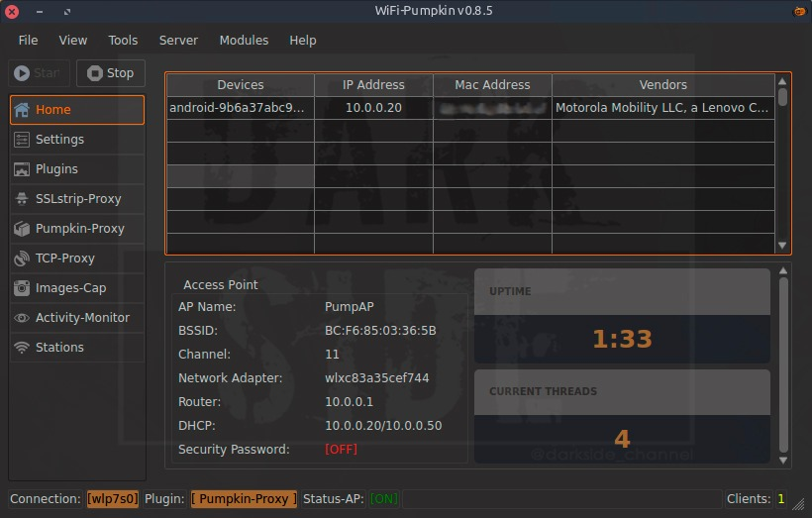The image size is (812, 518).
Task: Select the android device row
Action: (239, 108)
